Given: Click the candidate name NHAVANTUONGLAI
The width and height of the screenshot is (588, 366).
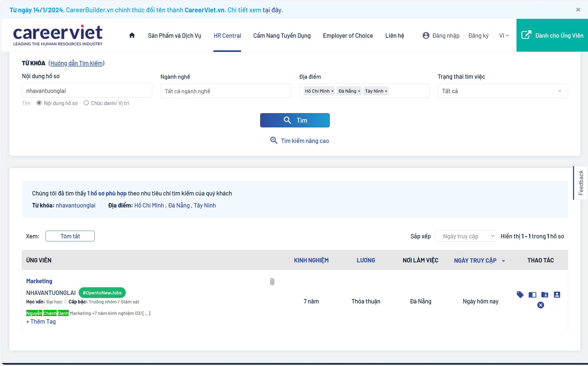Looking at the screenshot, I should pyautogui.click(x=51, y=293).
